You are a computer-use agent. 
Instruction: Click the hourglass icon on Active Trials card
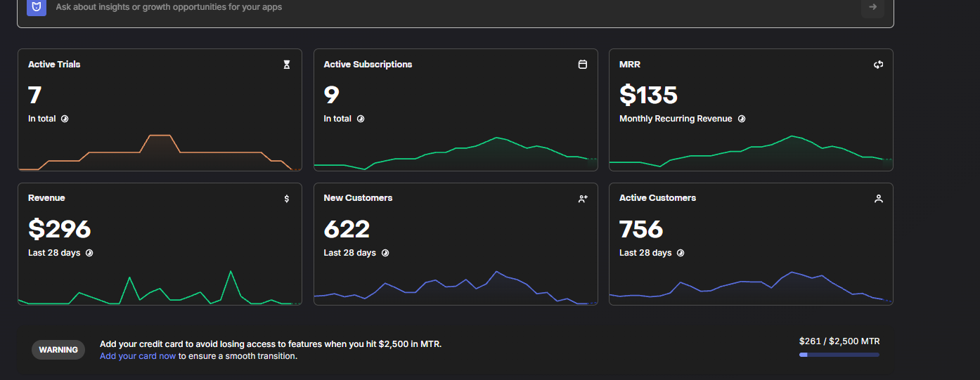(x=287, y=65)
